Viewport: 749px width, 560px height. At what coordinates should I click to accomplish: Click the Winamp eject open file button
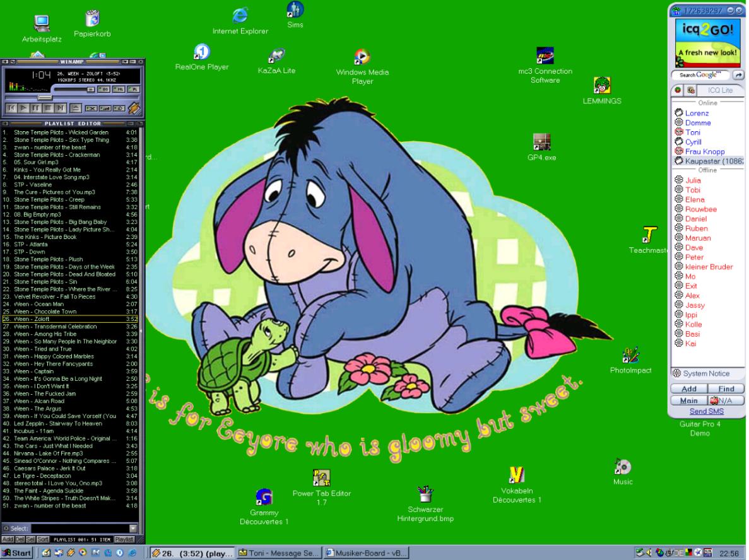pyautogui.click(x=76, y=108)
